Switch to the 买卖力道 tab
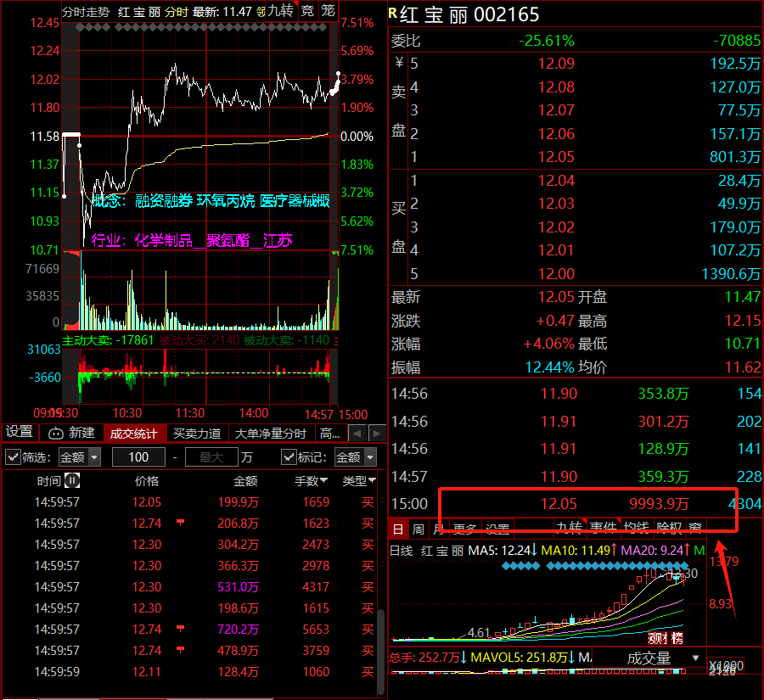This screenshot has height=700, width=764. 197,434
